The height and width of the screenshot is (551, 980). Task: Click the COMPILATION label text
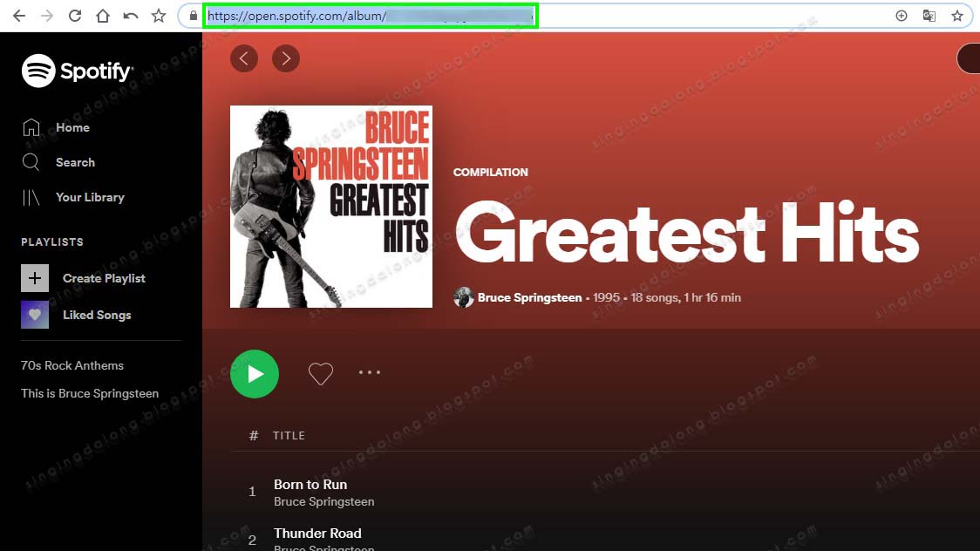[491, 173]
